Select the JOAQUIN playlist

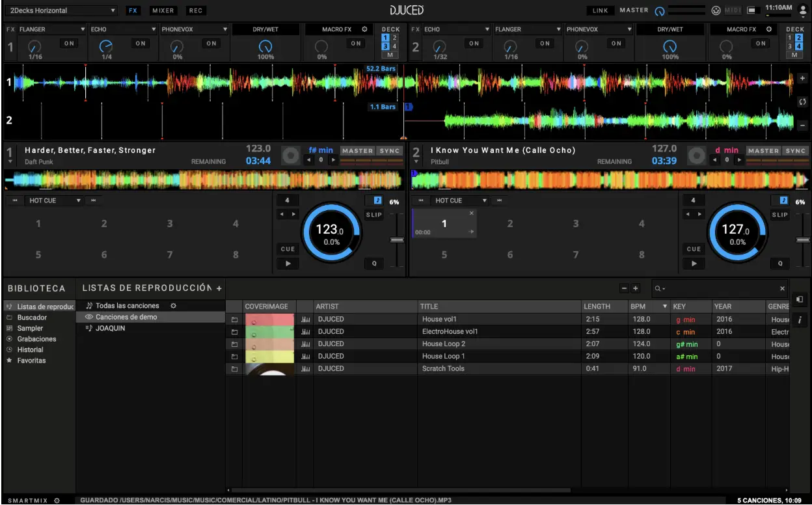110,329
